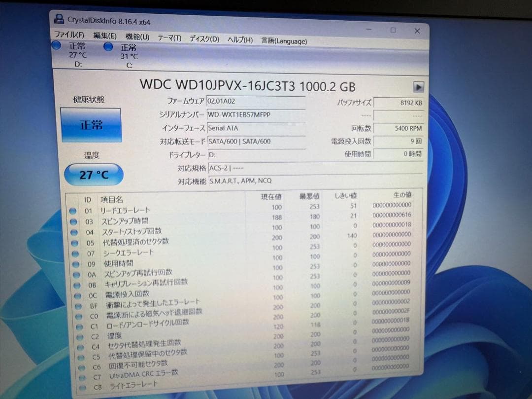Click the CrystalDiskInfo title bar icon
This screenshot has height=399, width=532.
(x=60, y=19)
